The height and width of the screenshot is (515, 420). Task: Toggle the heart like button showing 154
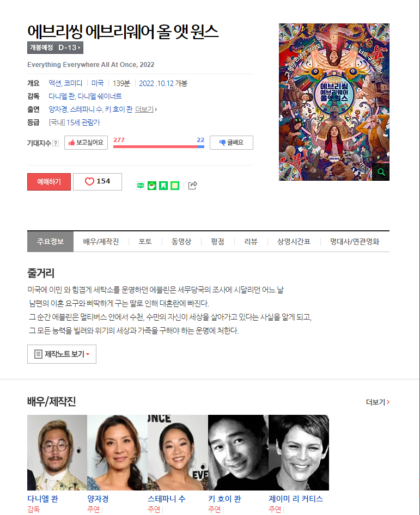tap(98, 182)
